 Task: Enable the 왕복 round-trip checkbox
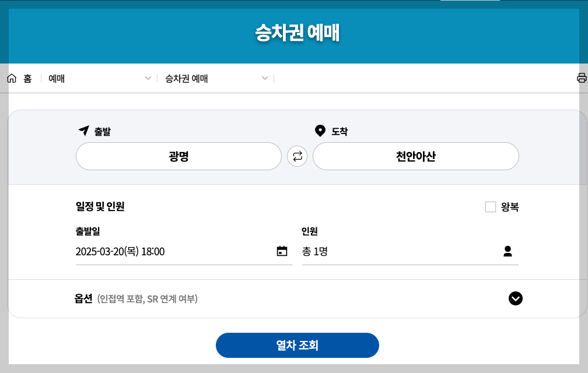coord(491,206)
